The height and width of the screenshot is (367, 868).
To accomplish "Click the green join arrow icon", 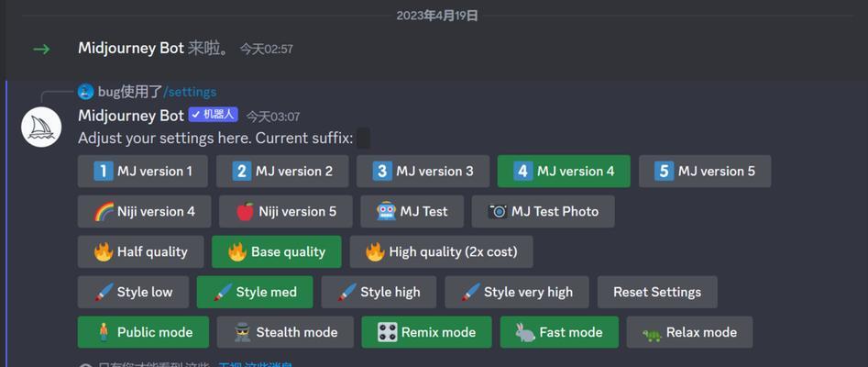I will (41, 50).
